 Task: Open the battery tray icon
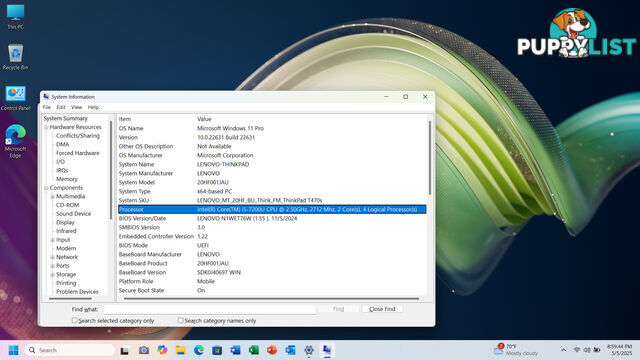tap(597, 350)
